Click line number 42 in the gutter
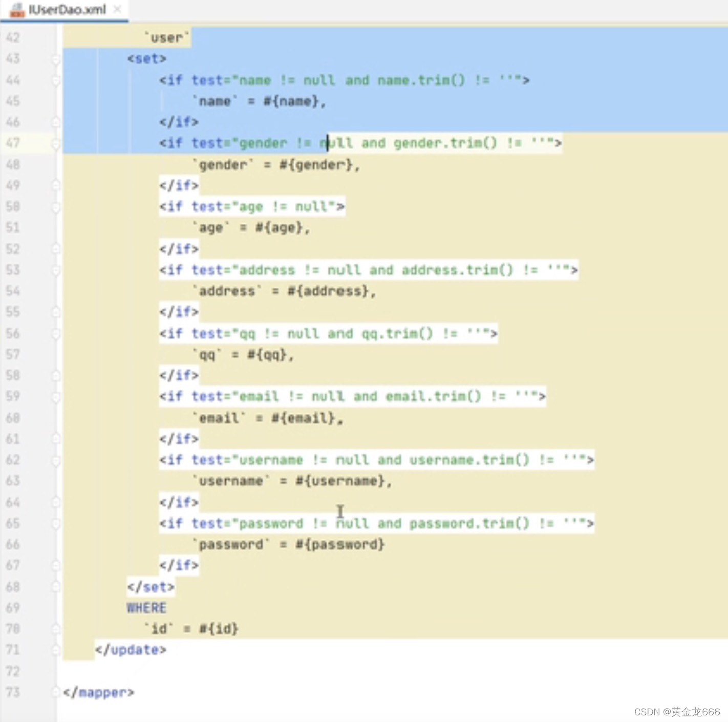Screen dimensions: 728x722 coord(13,38)
